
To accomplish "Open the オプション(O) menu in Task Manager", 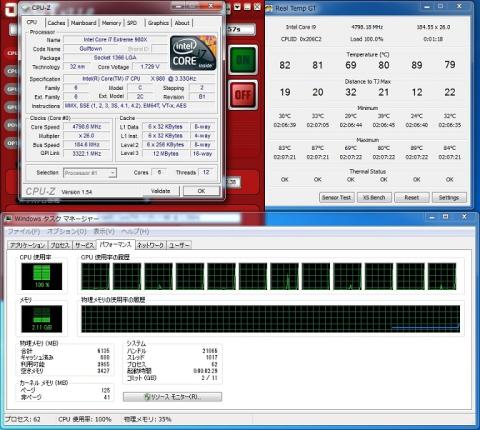I will point(67,231).
